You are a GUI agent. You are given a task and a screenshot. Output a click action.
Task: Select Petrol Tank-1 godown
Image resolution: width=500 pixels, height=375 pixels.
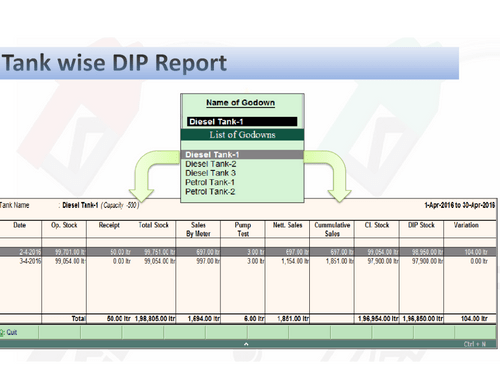210,182
